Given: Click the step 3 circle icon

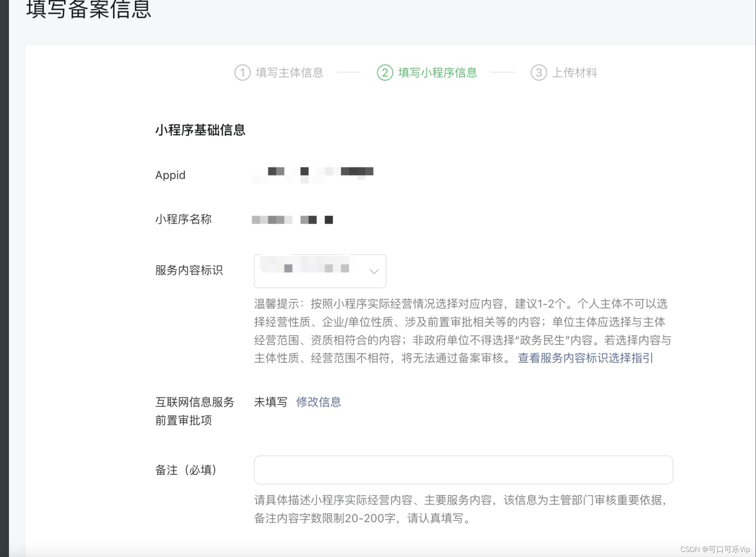Looking at the screenshot, I should [539, 73].
